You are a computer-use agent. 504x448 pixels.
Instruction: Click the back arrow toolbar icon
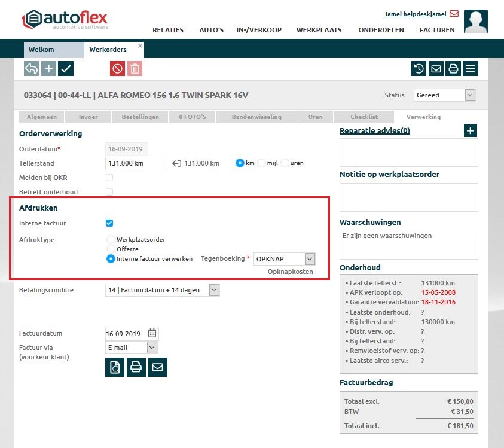(32, 69)
